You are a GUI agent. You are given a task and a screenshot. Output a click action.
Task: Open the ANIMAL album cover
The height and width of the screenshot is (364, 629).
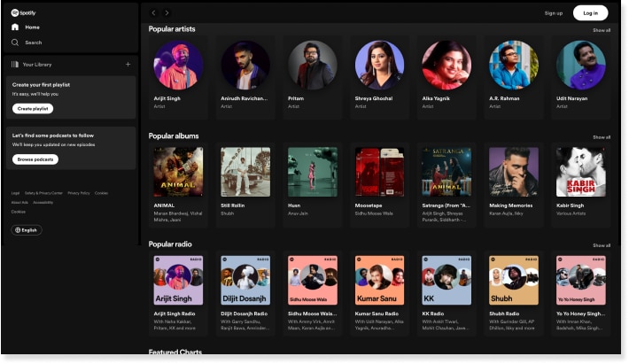pos(178,172)
